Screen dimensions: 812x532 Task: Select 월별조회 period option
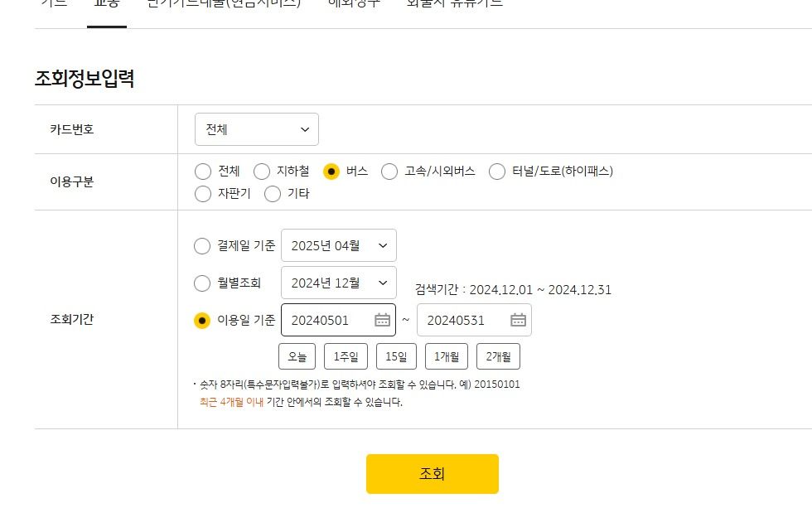click(202, 283)
